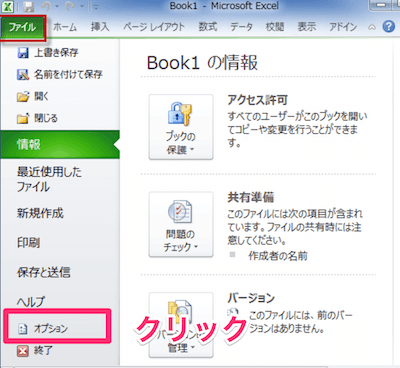Click the バージョンの管理 dropdown button
The image size is (400, 368).
(181, 325)
